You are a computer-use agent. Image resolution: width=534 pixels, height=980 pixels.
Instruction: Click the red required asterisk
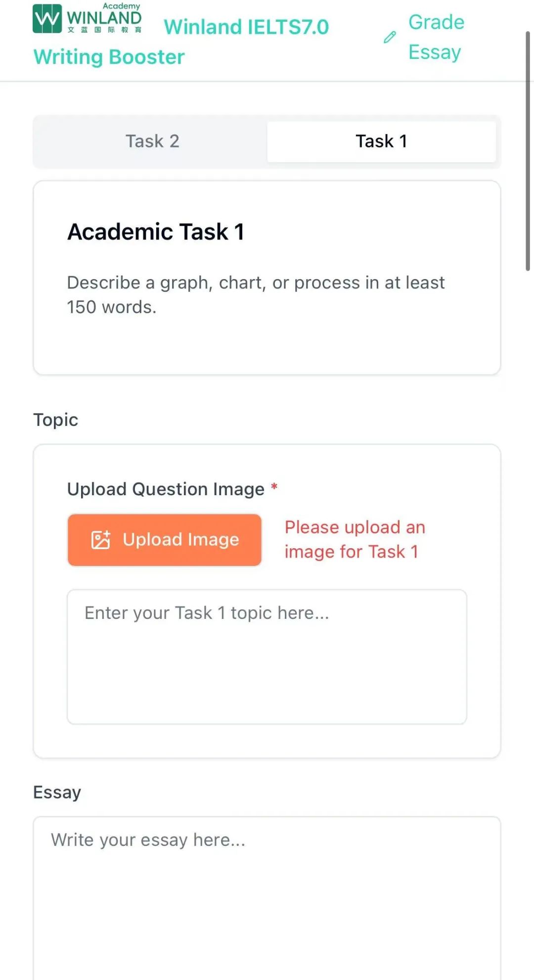pos(274,487)
